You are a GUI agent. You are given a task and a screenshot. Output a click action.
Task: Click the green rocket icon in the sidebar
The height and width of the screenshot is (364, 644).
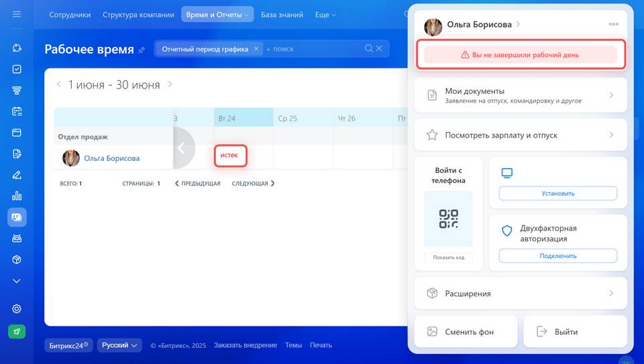17,331
